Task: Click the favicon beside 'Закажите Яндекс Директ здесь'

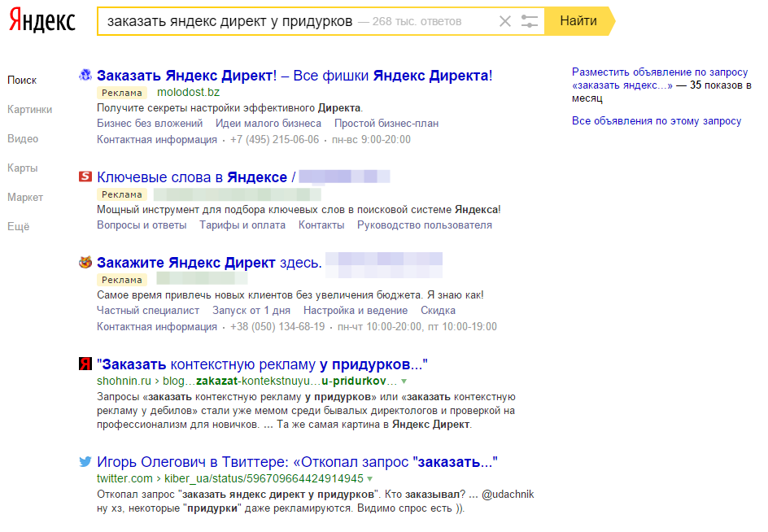Action: pyautogui.click(x=85, y=262)
